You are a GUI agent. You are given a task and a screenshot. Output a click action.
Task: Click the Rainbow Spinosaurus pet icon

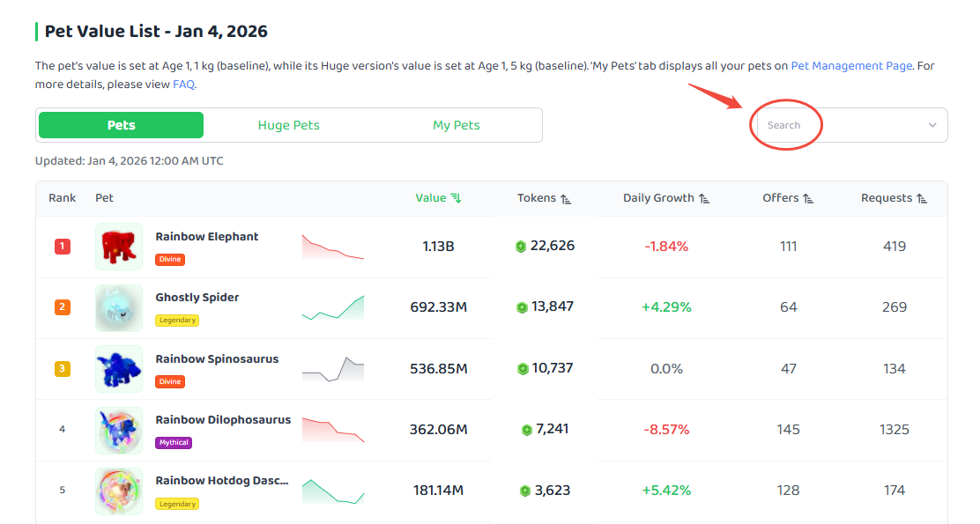[119, 368]
